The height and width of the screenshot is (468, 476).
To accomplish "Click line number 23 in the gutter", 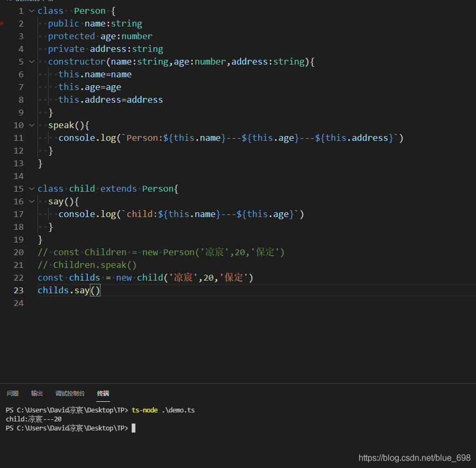I will tap(19, 291).
